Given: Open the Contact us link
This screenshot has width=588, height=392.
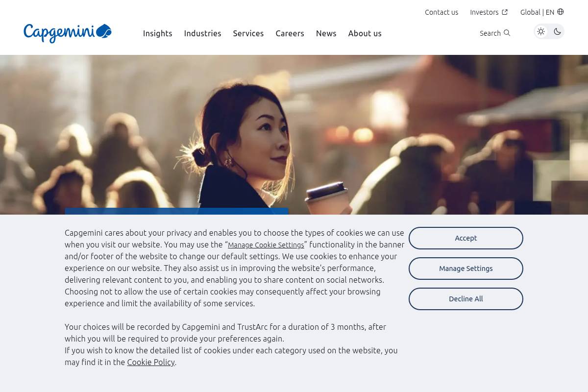Looking at the screenshot, I should [x=441, y=12].
